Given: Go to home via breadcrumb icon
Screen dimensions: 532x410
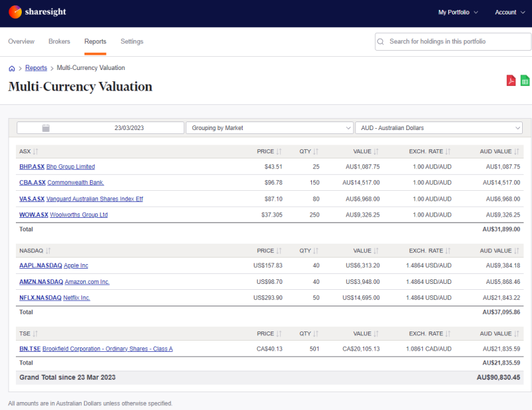Looking at the screenshot, I should coord(12,69).
